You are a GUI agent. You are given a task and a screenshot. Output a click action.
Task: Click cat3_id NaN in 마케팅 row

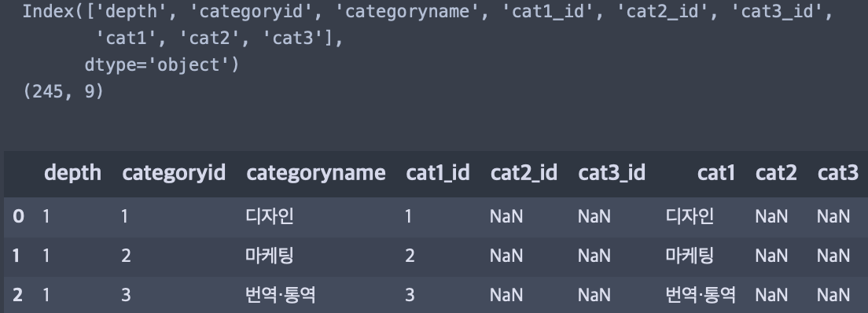click(x=594, y=256)
